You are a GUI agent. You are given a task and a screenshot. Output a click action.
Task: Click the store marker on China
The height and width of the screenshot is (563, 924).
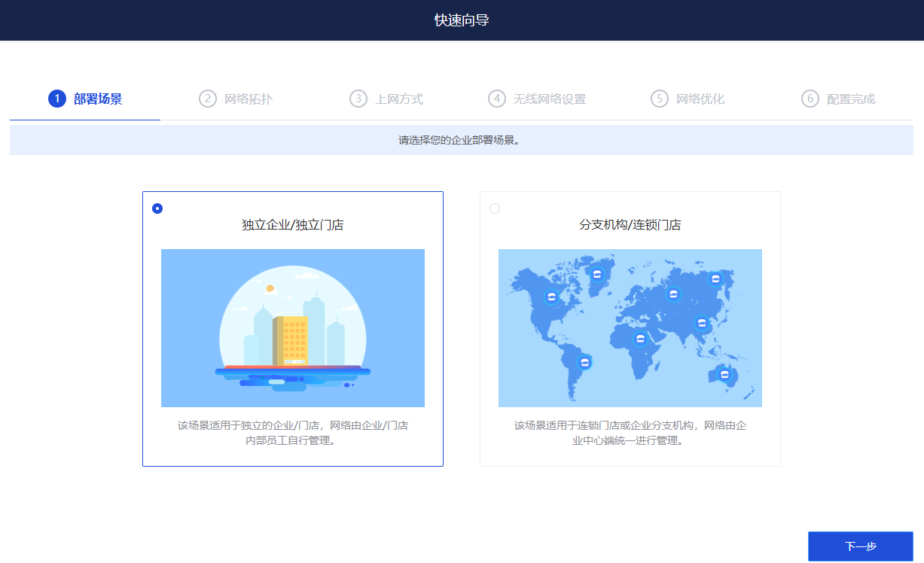coord(702,324)
